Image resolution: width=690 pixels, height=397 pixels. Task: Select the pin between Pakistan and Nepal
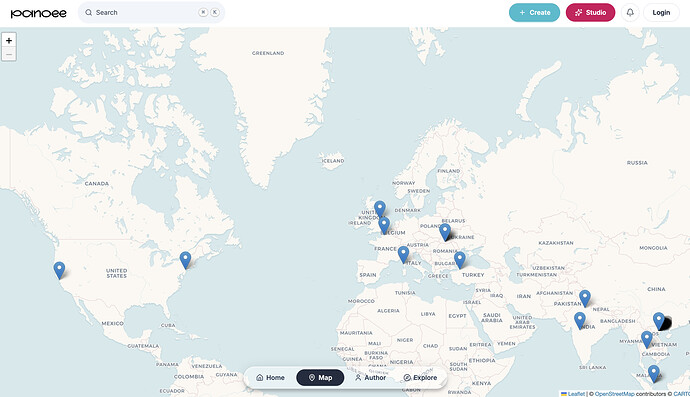click(584, 298)
